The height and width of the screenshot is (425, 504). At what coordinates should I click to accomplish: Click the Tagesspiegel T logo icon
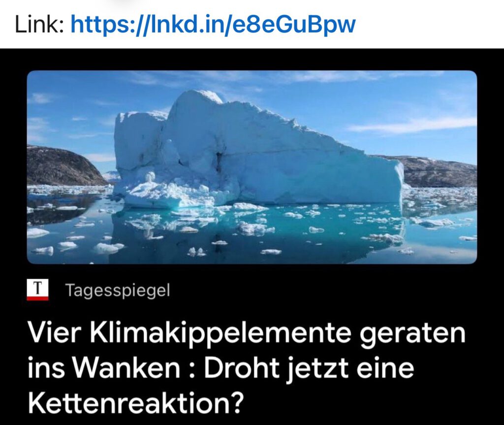coord(37,290)
